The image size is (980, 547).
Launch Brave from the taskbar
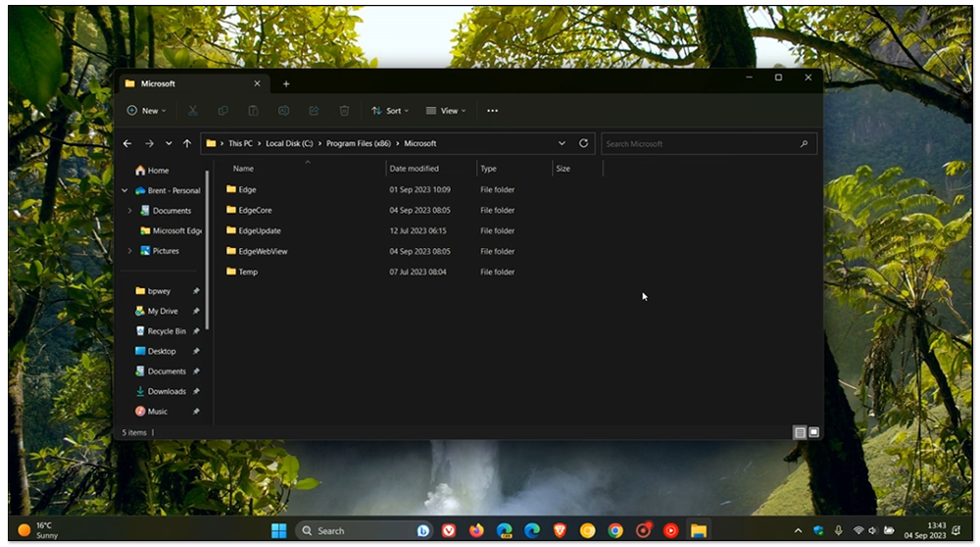[560, 530]
